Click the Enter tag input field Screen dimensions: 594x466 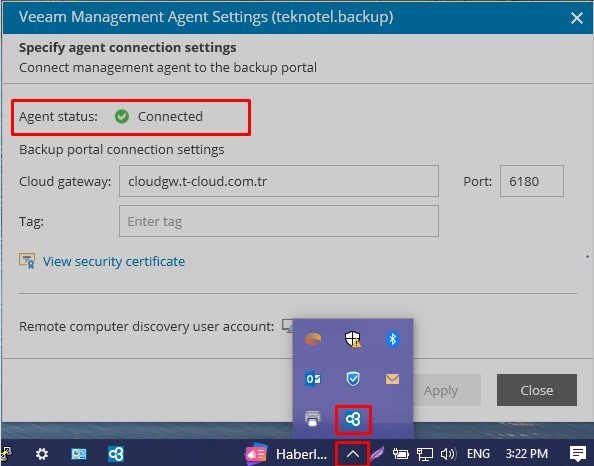point(279,221)
